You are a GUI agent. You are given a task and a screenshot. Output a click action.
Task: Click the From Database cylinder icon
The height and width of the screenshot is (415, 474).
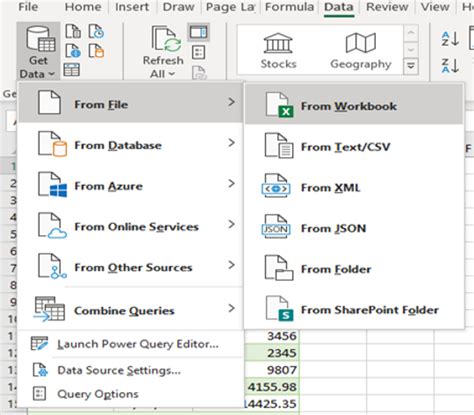(x=52, y=144)
